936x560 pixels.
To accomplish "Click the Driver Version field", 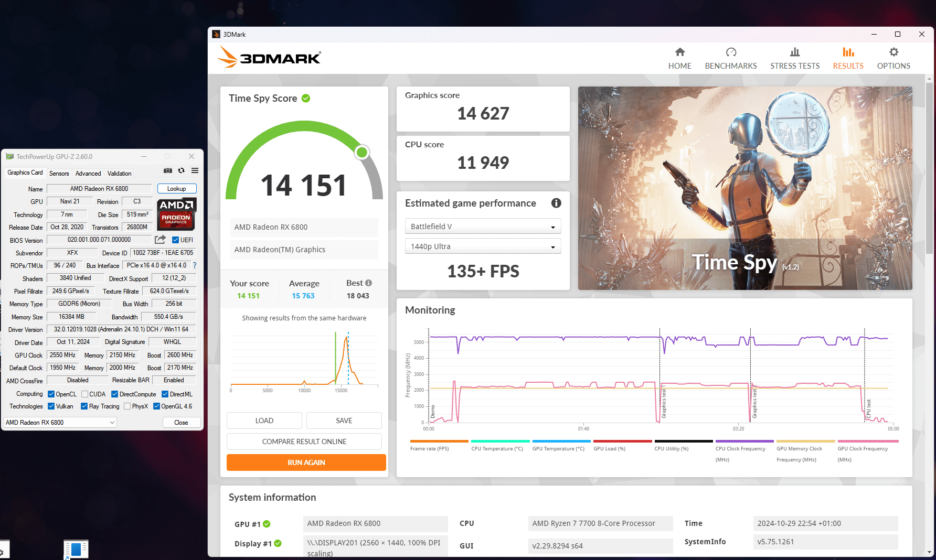I will tap(121, 329).
